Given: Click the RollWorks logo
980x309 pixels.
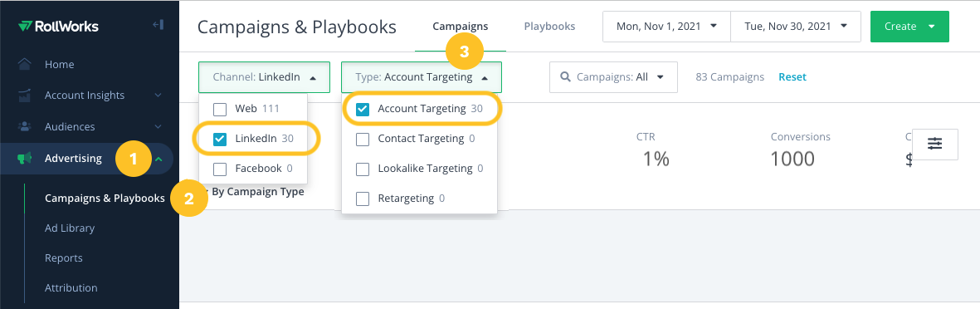Looking at the screenshot, I should click(x=58, y=27).
